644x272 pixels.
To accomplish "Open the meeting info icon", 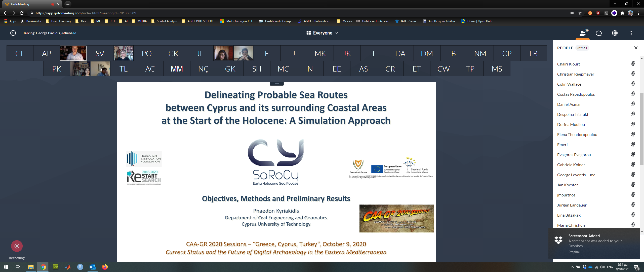I will [13, 33].
